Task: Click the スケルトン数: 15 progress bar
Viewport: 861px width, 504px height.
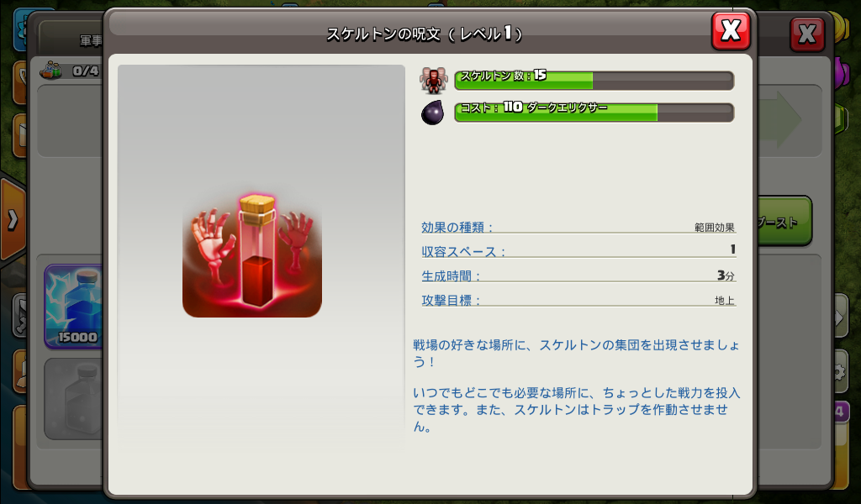Action: 594,81
